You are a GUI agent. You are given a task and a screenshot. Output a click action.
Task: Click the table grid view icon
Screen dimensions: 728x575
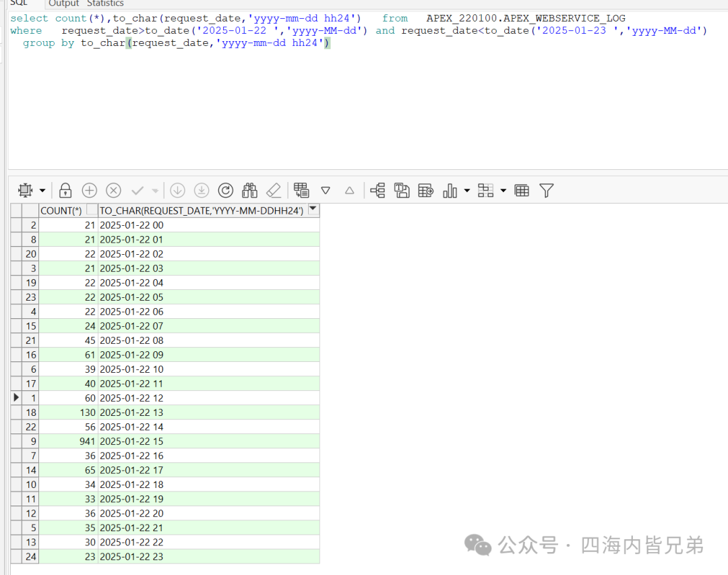(522, 190)
